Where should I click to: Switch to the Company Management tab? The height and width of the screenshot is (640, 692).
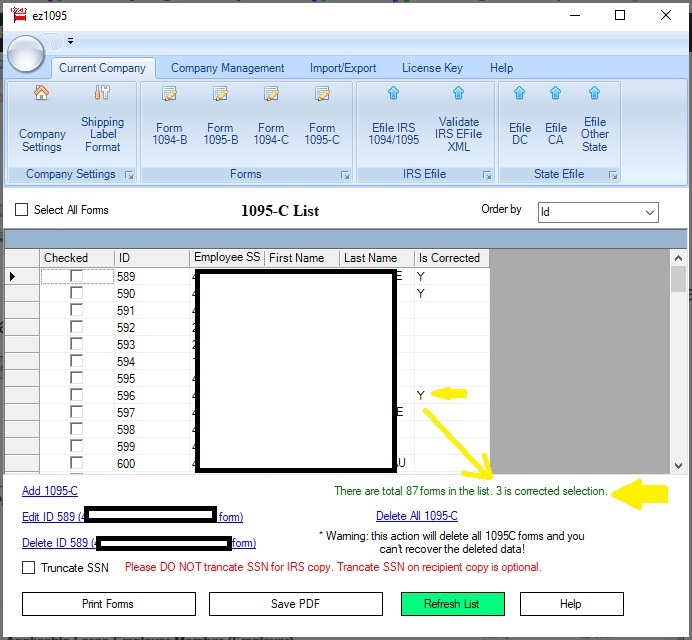[x=227, y=68]
